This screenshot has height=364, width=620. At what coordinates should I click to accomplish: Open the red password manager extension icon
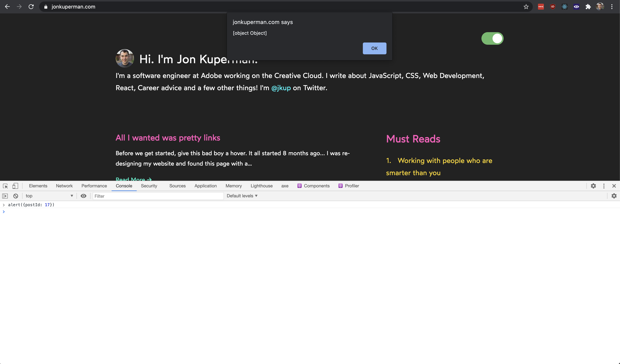pos(541,7)
